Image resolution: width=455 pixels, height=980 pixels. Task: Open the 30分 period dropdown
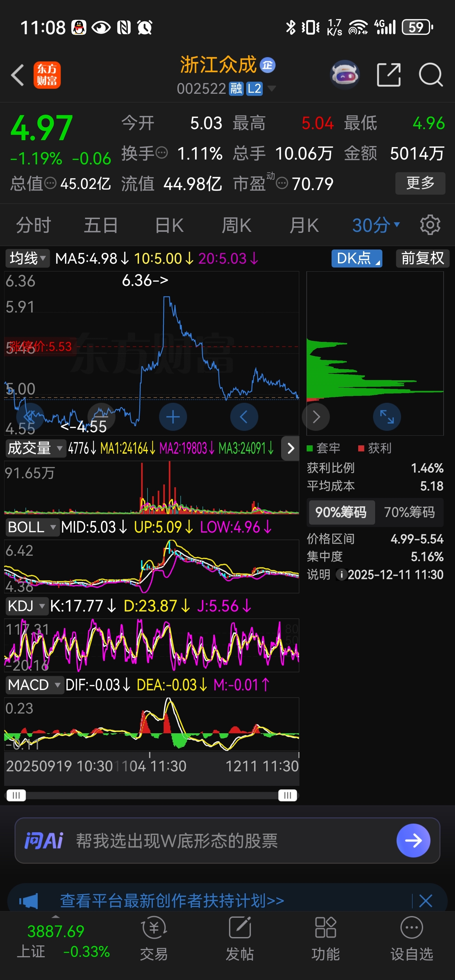point(376,225)
